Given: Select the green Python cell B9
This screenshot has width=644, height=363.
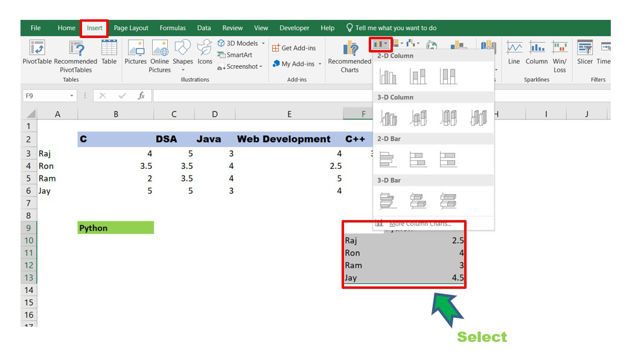Looking at the screenshot, I should [x=115, y=228].
